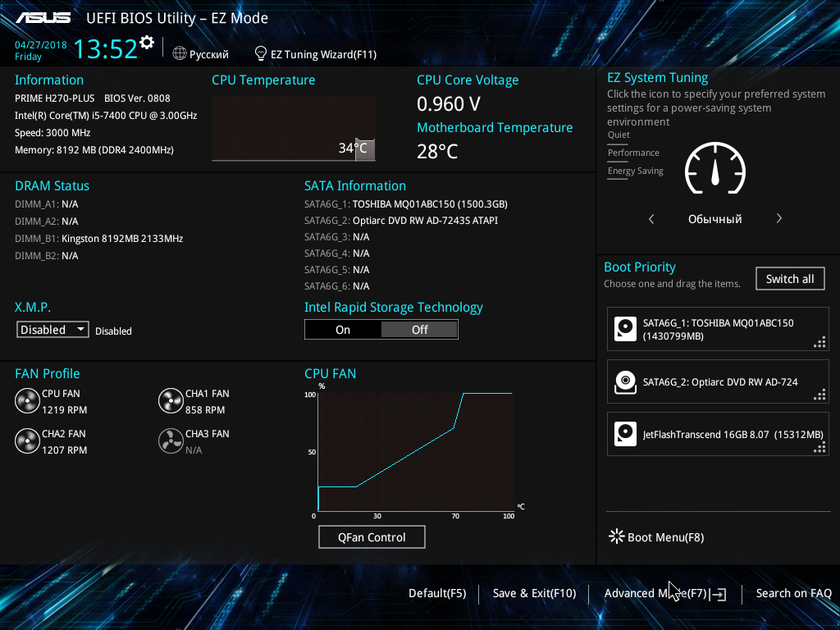Open the X.M.P. Disabled dropdown
This screenshot has height=630, width=840.
(x=53, y=330)
